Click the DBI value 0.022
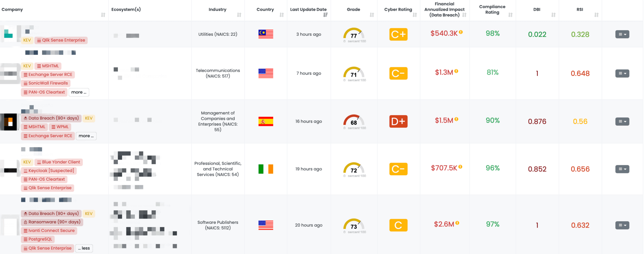The image size is (644, 254). 537,35
